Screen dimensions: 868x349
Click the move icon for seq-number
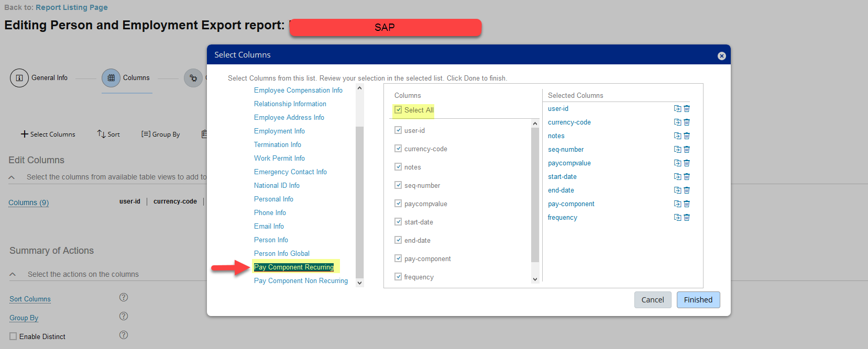(x=677, y=150)
